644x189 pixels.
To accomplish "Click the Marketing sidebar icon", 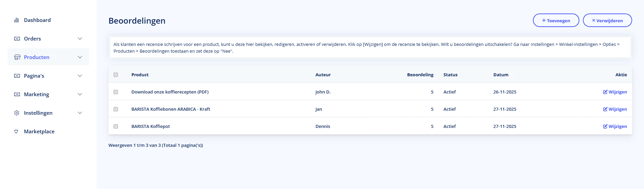I will click(17, 94).
